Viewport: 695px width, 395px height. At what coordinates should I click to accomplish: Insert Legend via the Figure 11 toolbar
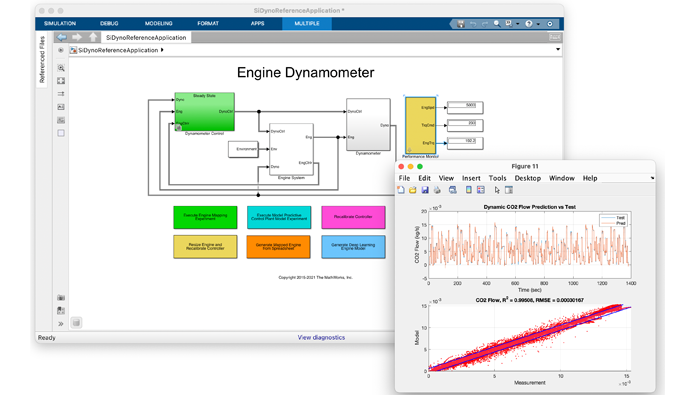pyautogui.click(x=480, y=190)
